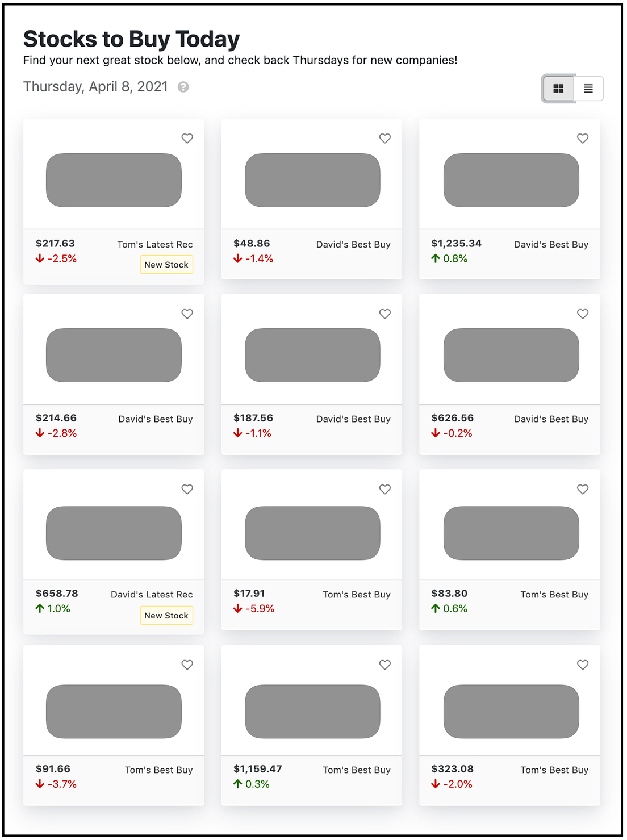Click Tom's Latest Rec label
This screenshot has height=840, width=627.
[155, 244]
